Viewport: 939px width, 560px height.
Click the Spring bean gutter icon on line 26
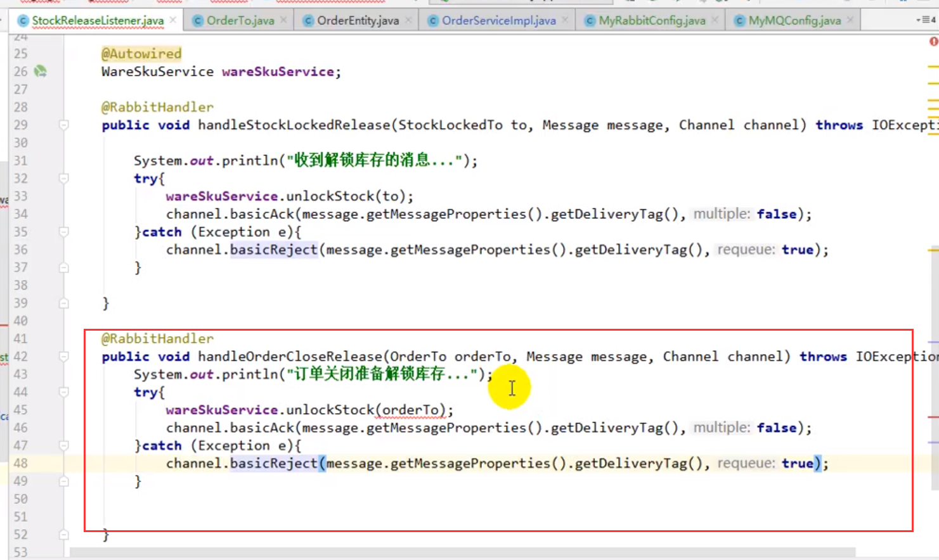pyautogui.click(x=41, y=72)
